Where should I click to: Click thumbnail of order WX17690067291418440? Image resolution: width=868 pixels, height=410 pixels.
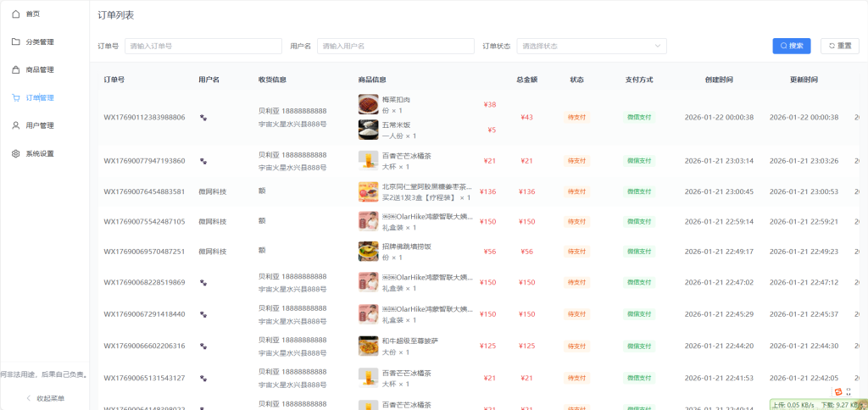pyautogui.click(x=368, y=313)
